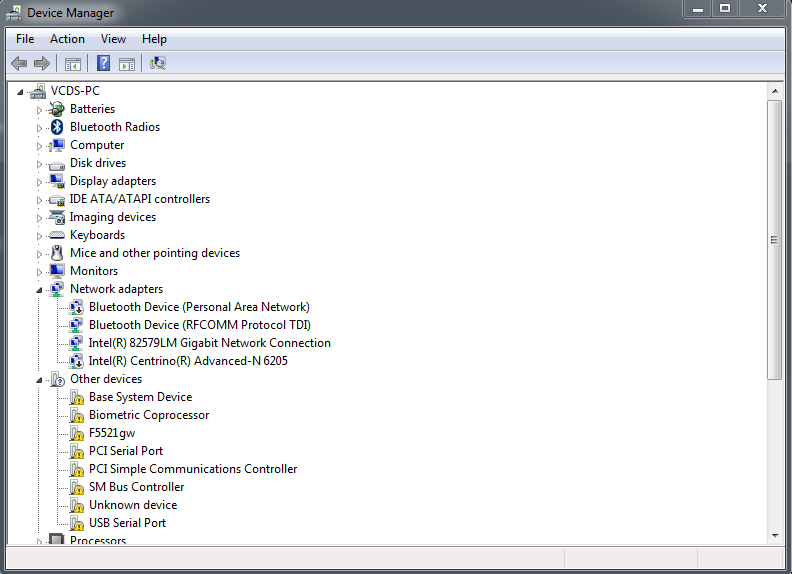This screenshot has height=574, width=792.
Task: Minimize the Device Manager window
Action: (x=698, y=9)
